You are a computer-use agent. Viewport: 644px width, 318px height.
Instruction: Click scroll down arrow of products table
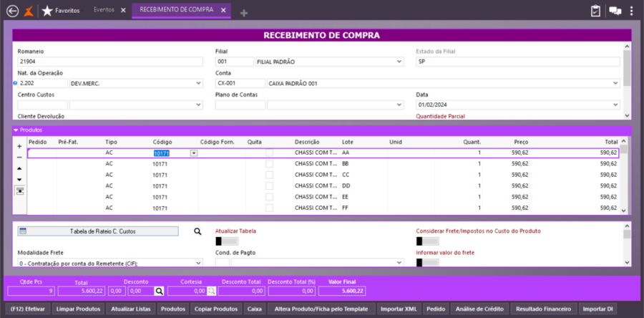point(623,211)
